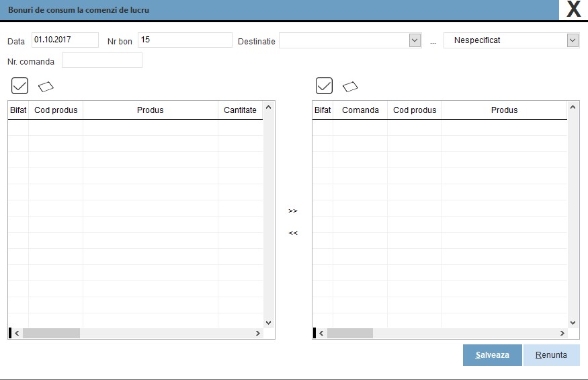Open the Destinatie dropdown
The height and width of the screenshot is (380, 588).
(x=415, y=40)
